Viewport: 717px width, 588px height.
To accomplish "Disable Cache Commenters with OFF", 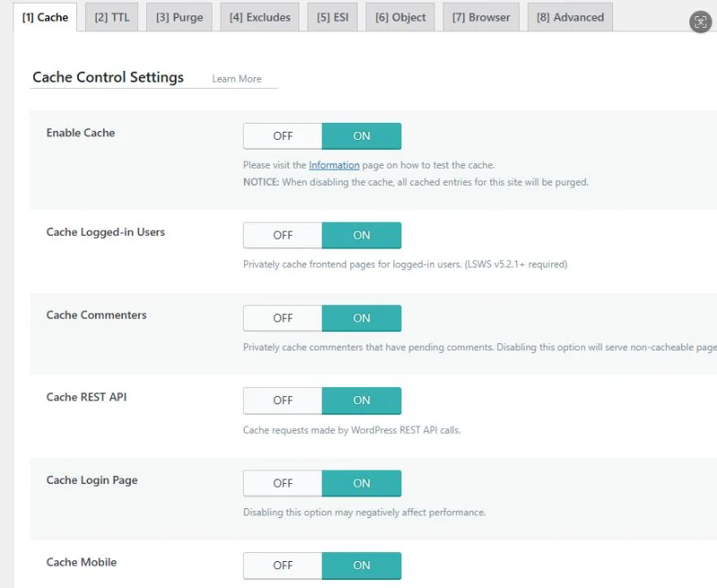I will click(x=282, y=318).
